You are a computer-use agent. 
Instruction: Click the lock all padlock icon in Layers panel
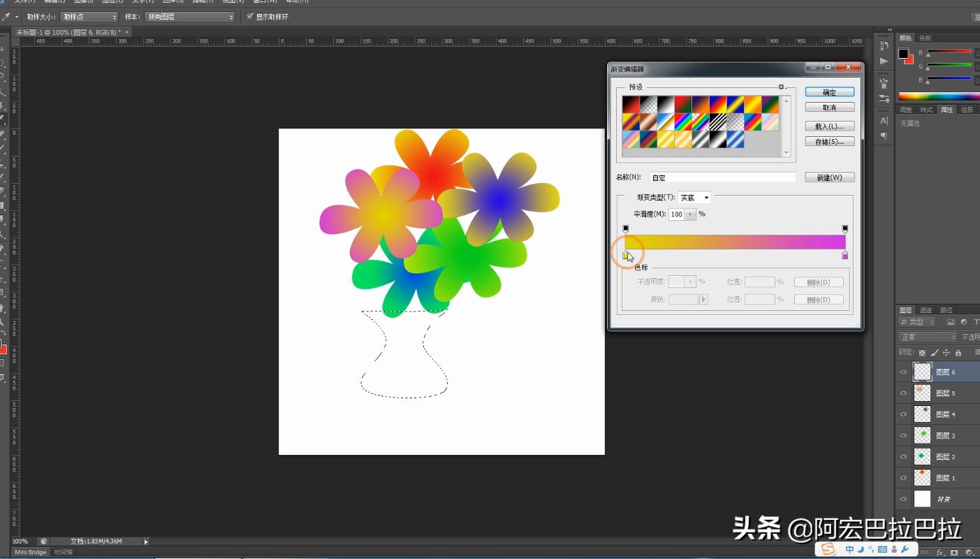coord(958,353)
